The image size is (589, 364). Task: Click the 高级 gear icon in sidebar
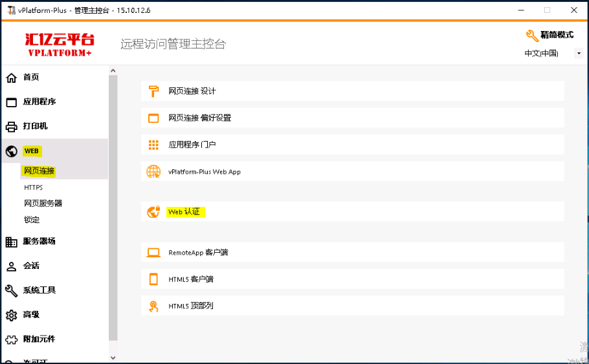tap(11, 316)
